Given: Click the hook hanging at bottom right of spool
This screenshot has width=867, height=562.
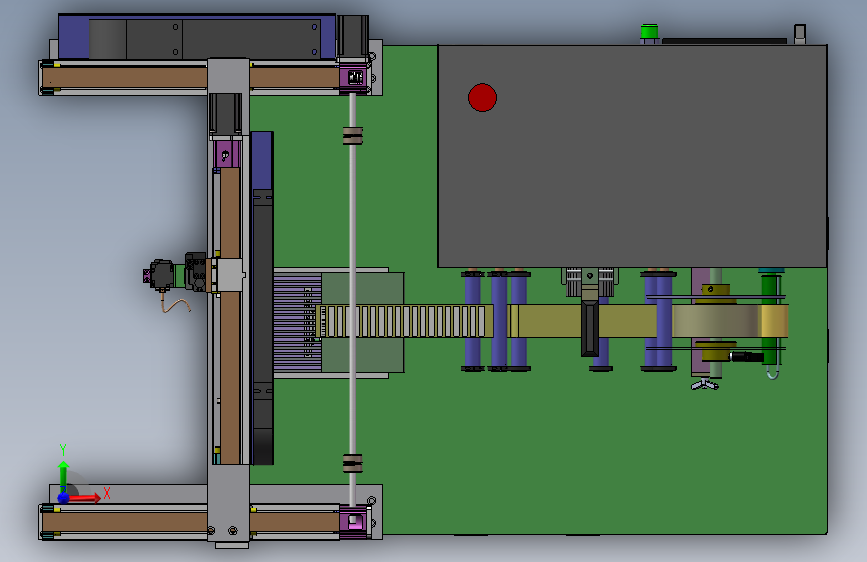Looking at the screenshot, I should tap(773, 374).
